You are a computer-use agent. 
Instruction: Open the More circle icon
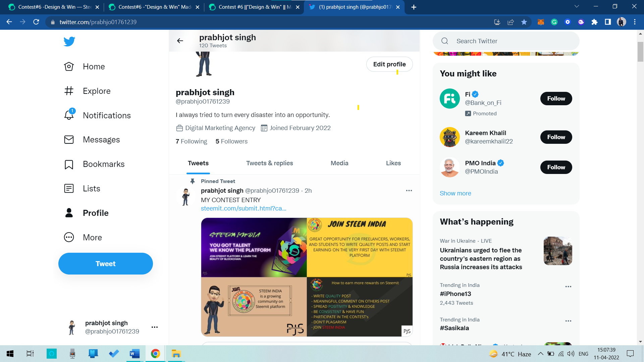69,237
